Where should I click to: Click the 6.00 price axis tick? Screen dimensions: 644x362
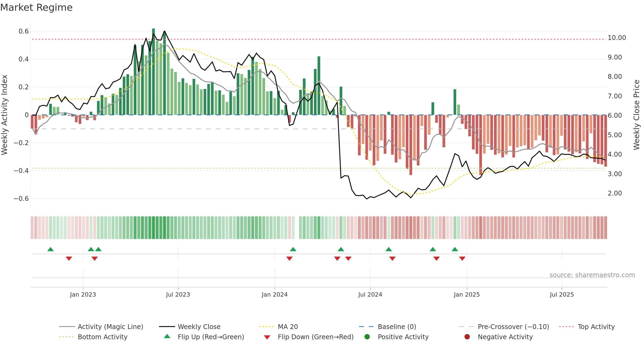point(615,116)
